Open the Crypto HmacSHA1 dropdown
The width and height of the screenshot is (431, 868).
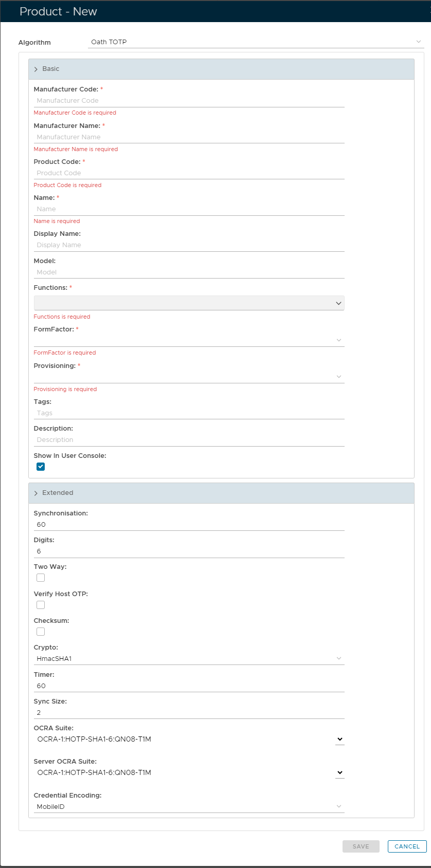click(x=189, y=659)
